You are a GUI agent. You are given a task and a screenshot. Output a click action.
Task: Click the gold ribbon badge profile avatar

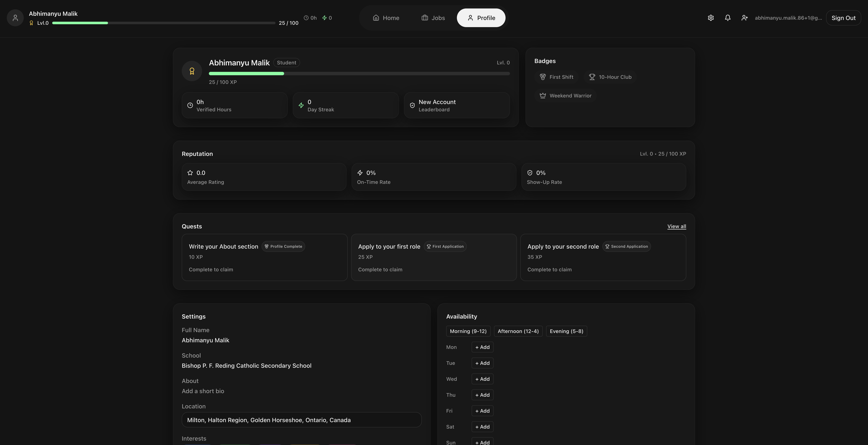(x=192, y=71)
